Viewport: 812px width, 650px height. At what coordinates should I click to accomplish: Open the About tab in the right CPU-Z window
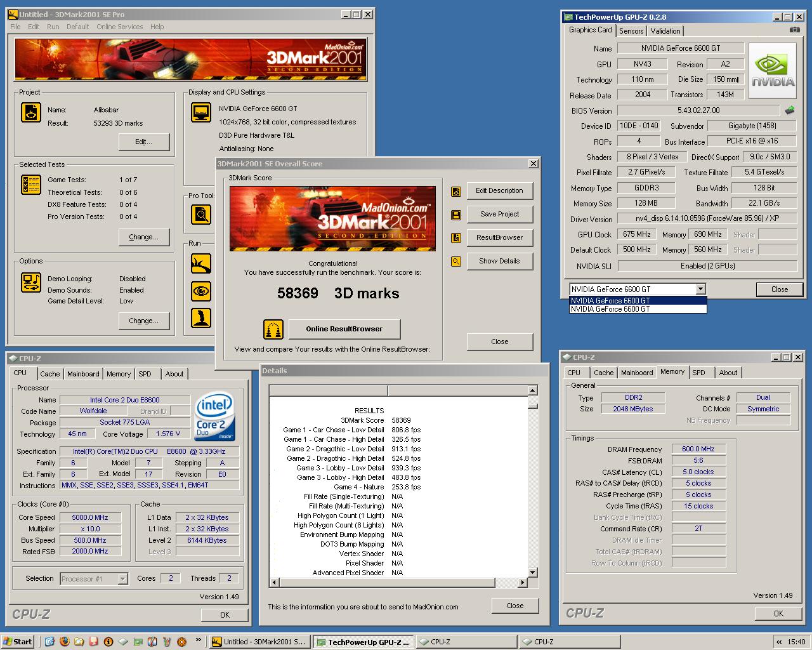coord(728,373)
